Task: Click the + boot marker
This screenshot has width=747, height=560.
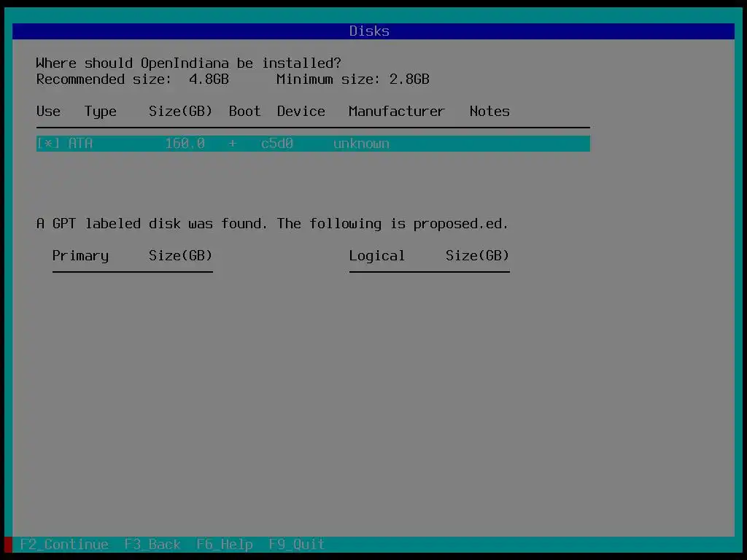Action: click(x=233, y=144)
